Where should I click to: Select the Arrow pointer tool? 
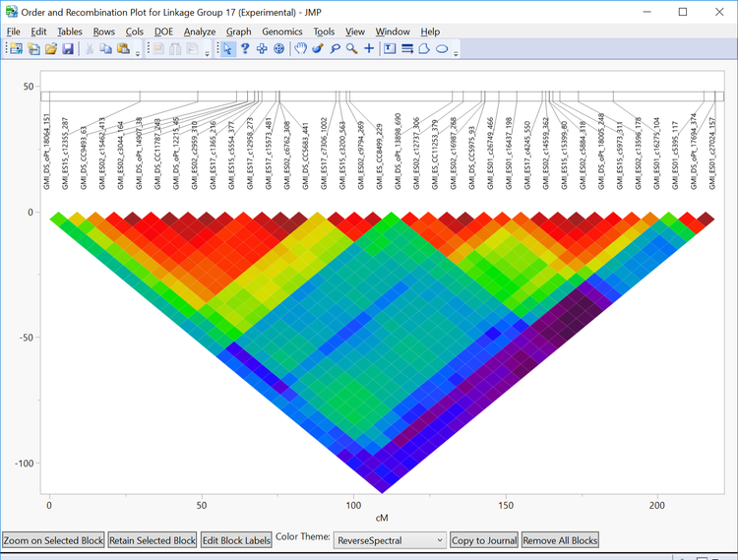[x=228, y=48]
